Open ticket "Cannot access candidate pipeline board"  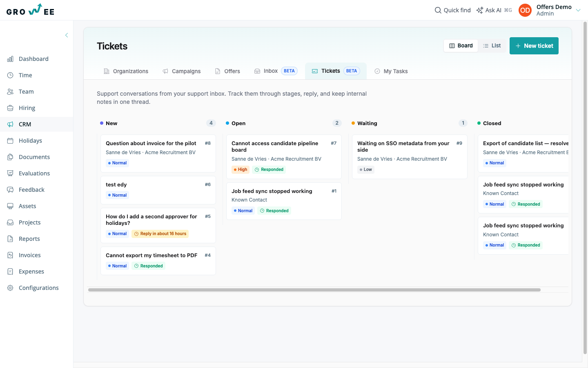284,157
